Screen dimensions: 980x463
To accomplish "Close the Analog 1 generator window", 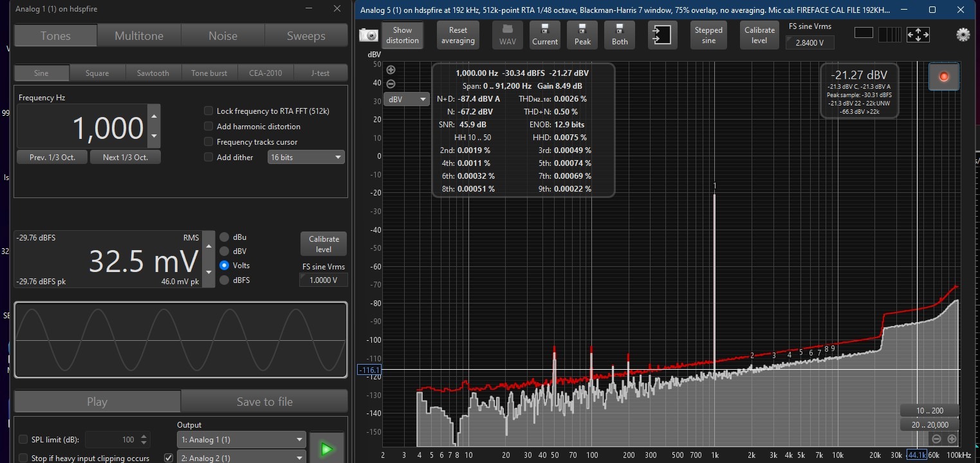I will [337, 9].
